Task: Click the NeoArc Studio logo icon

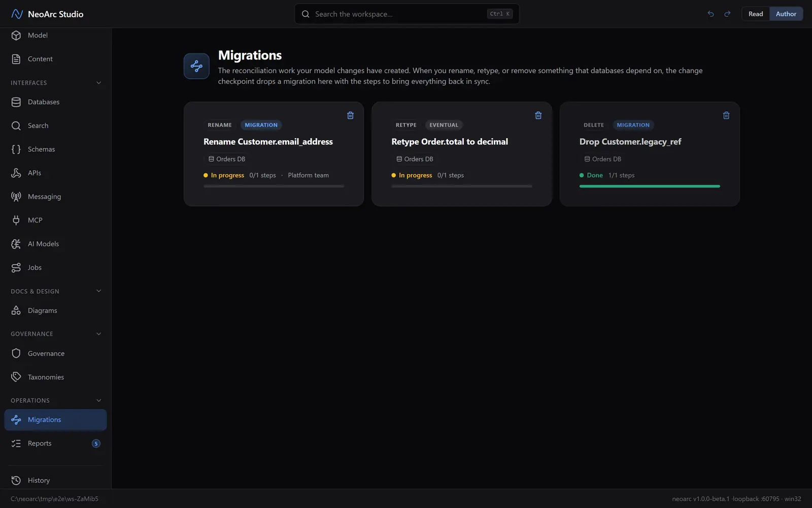Action: click(17, 14)
